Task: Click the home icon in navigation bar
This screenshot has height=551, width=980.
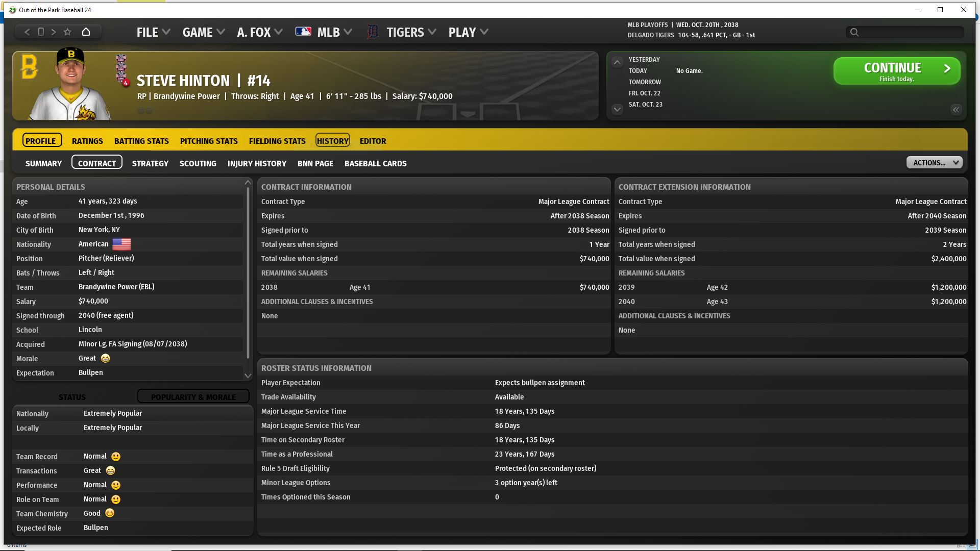Action: [x=86, y=32]
